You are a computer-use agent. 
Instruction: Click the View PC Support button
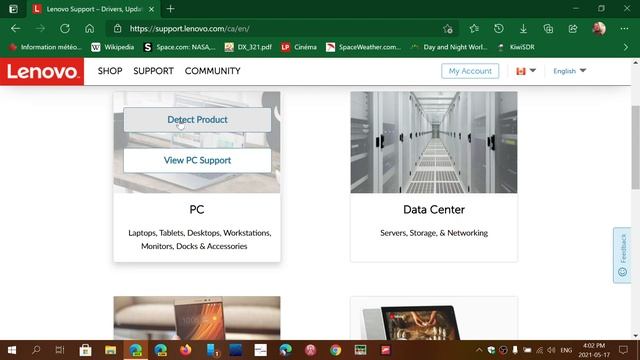click(x=197, y=160)
